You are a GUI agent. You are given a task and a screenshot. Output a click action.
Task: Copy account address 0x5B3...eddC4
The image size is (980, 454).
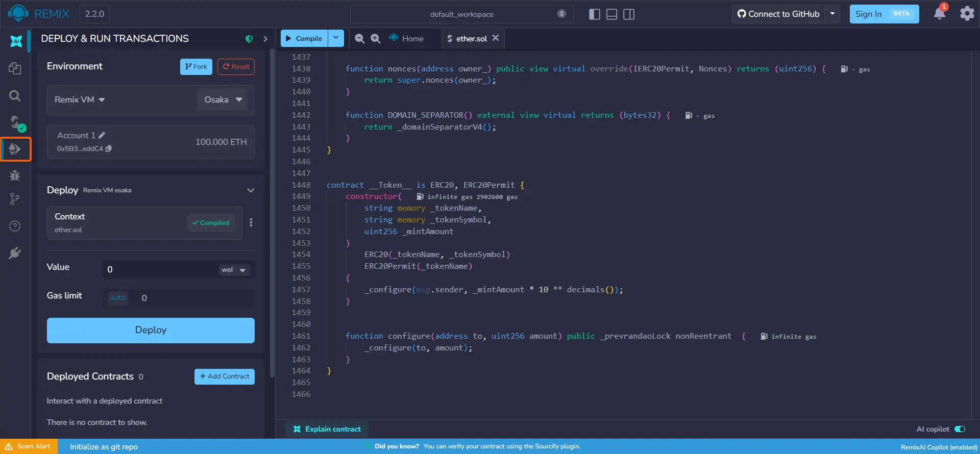click(x=109, y=148)
